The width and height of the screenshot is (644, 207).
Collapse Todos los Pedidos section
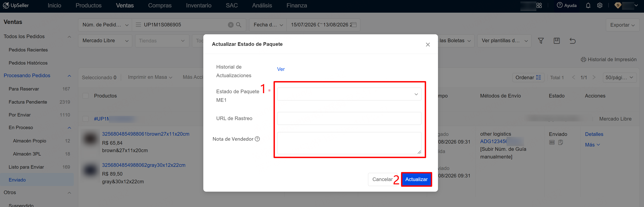69,37
